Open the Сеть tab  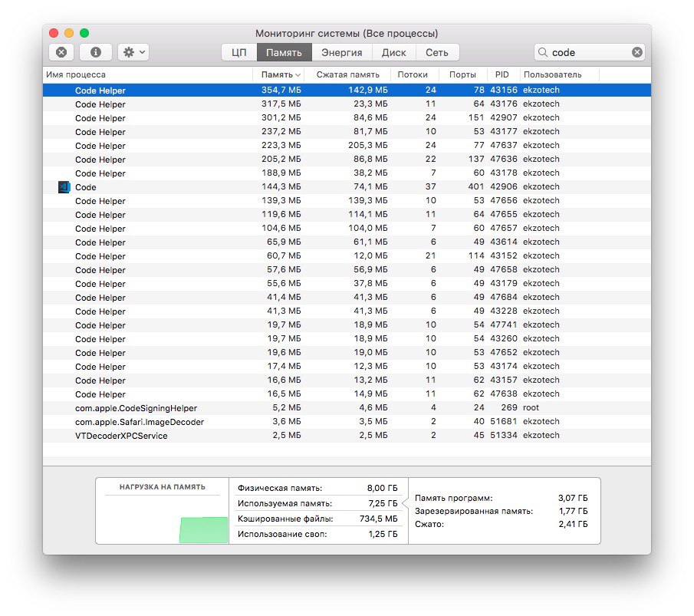(x=437, y=52)
